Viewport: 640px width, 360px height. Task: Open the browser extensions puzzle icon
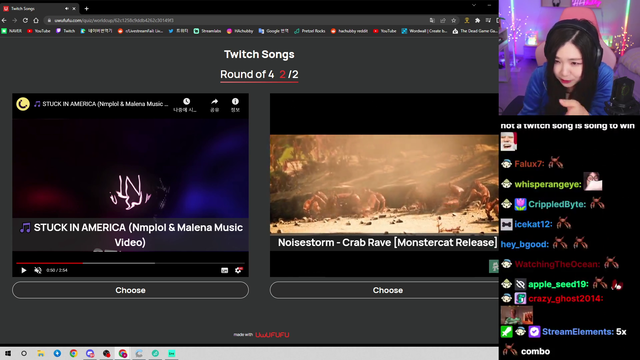pos(477,20)
